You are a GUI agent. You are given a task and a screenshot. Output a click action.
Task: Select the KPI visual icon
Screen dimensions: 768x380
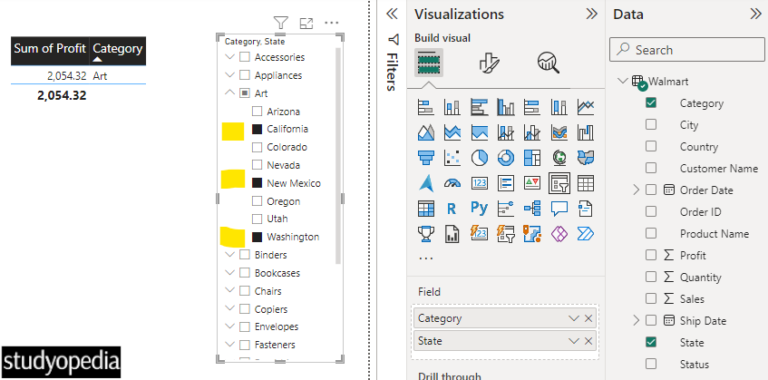click(x=532, y=183)
